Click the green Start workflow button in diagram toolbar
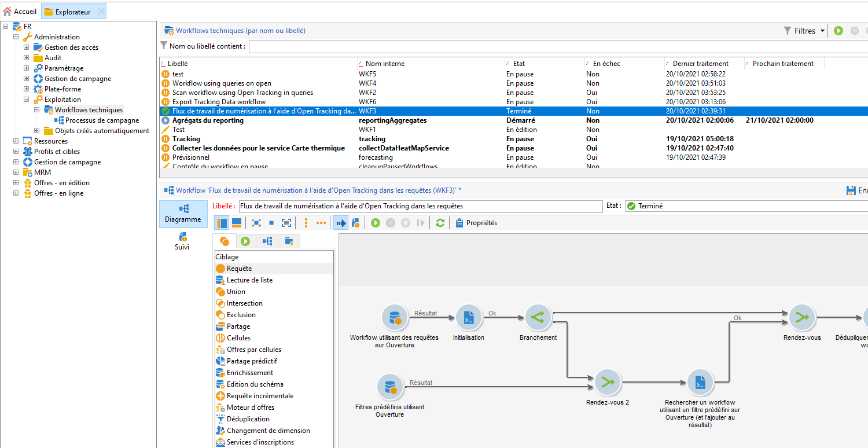This screenshot has width=868, height=448. 376,223
